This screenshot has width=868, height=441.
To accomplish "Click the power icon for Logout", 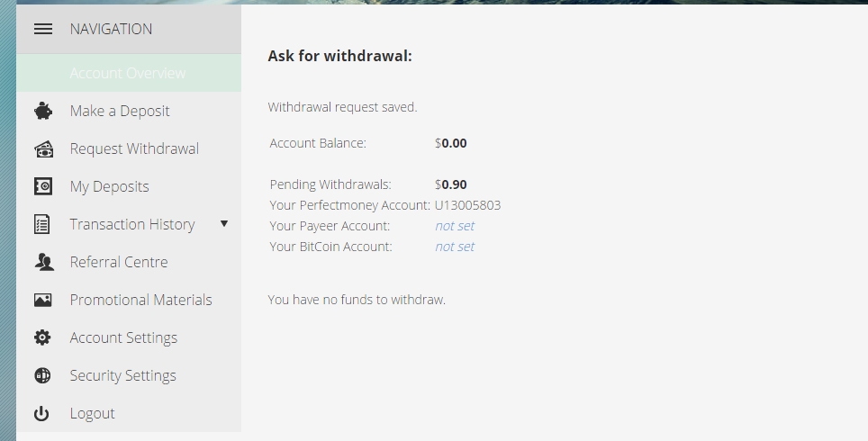I will [x=42, y=413].
